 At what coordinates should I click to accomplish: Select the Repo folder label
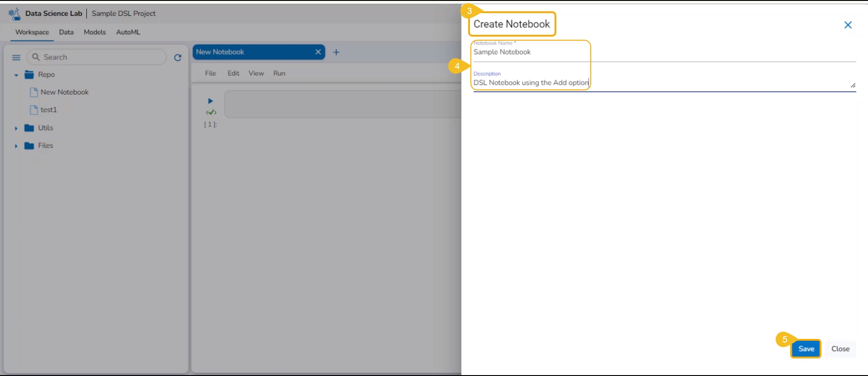click(47, 75)
